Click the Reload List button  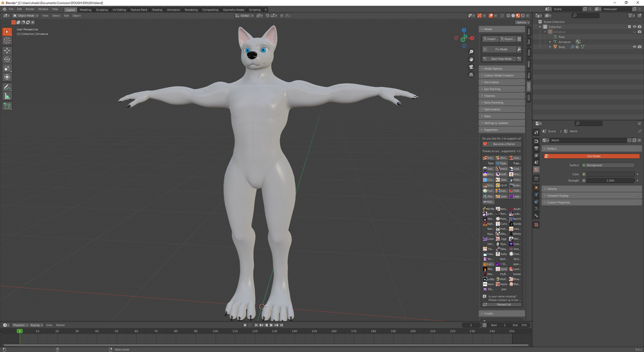tap(502, 305)
